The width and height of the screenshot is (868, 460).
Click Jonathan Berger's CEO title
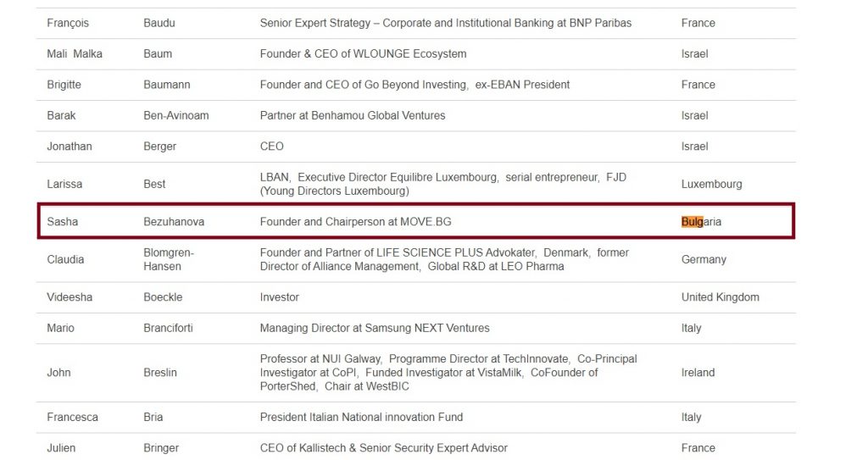point(271,147)
